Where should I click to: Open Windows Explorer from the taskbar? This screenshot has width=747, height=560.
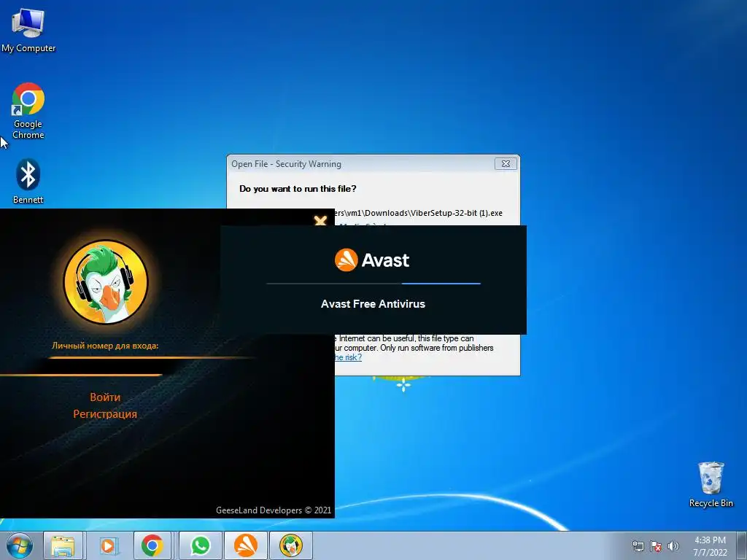pyautogui.click(x=63, y=545)
